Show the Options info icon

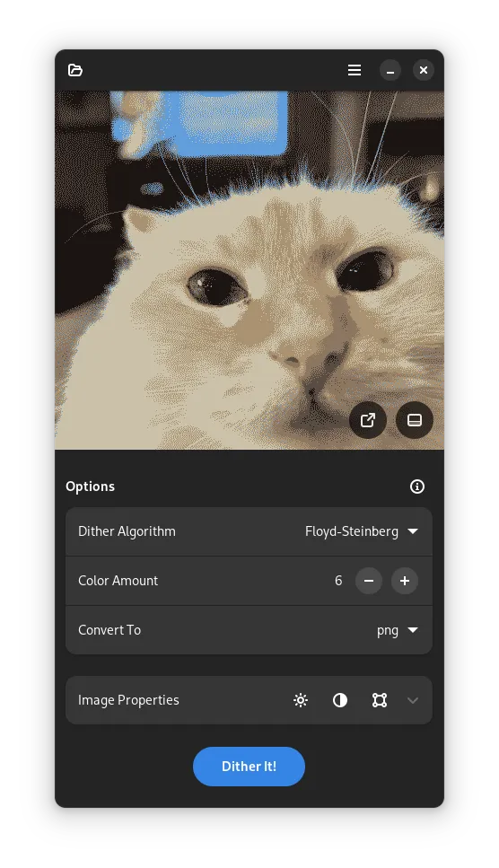coord(417,487)
